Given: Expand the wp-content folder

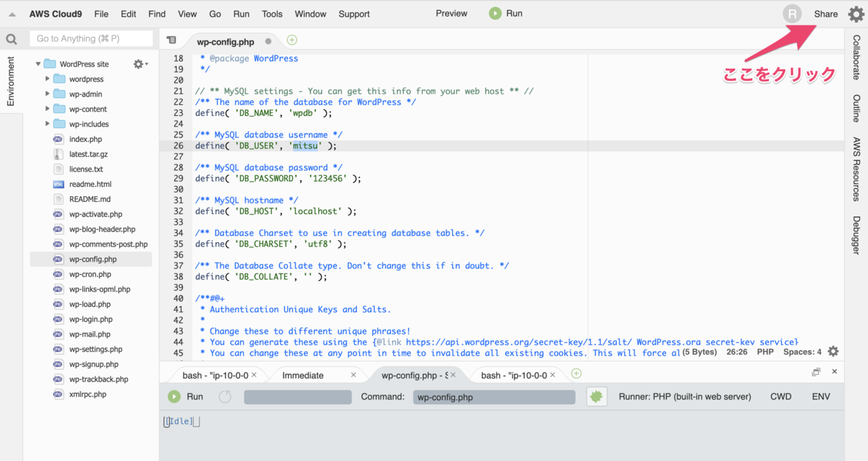Looking at the screenshot, I should 48,109.
